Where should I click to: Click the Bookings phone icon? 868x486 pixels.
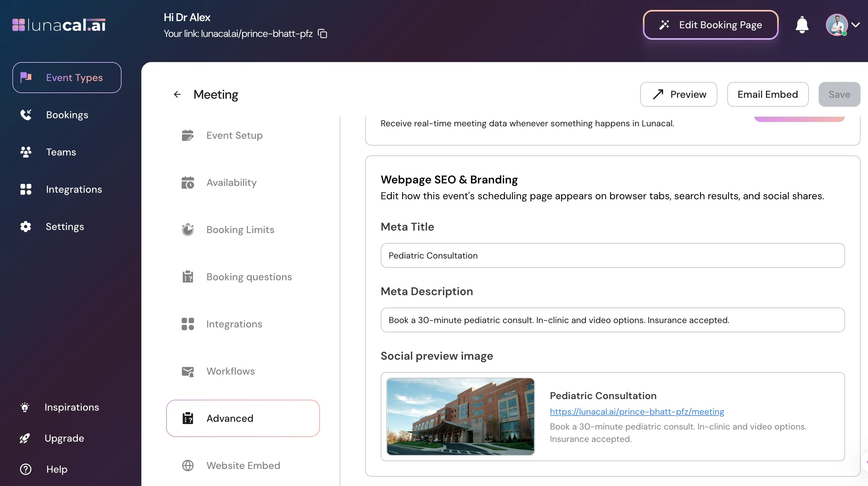click(x=26, y=115)
